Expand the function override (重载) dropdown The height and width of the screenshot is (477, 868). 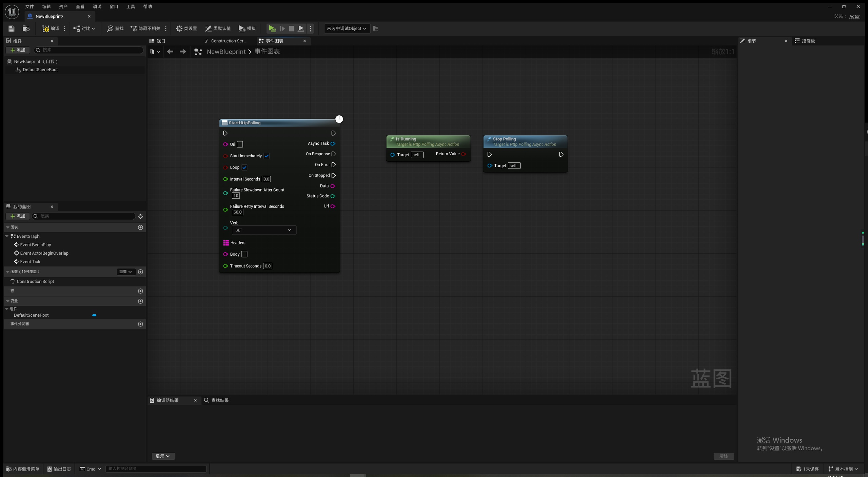125,272
